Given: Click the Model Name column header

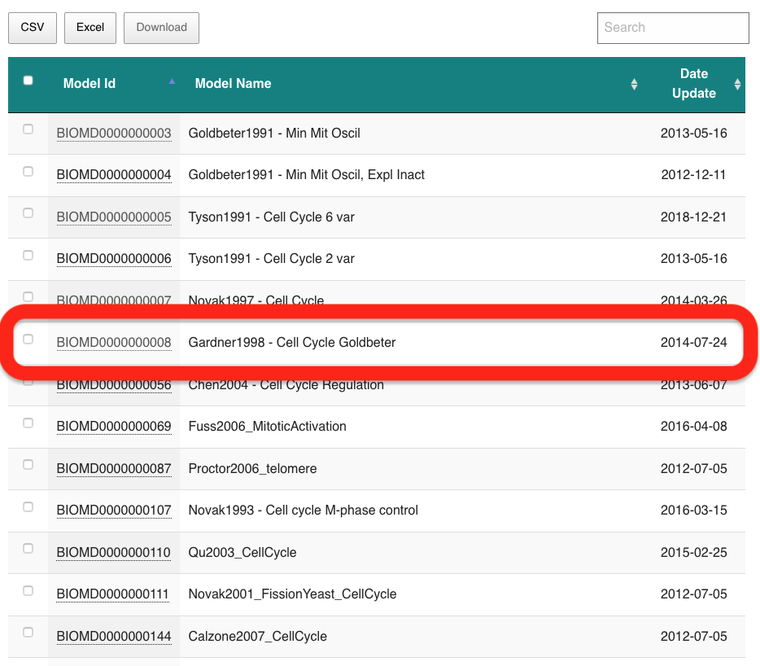Looking at the screenshot, I should (x=233, y=83).
